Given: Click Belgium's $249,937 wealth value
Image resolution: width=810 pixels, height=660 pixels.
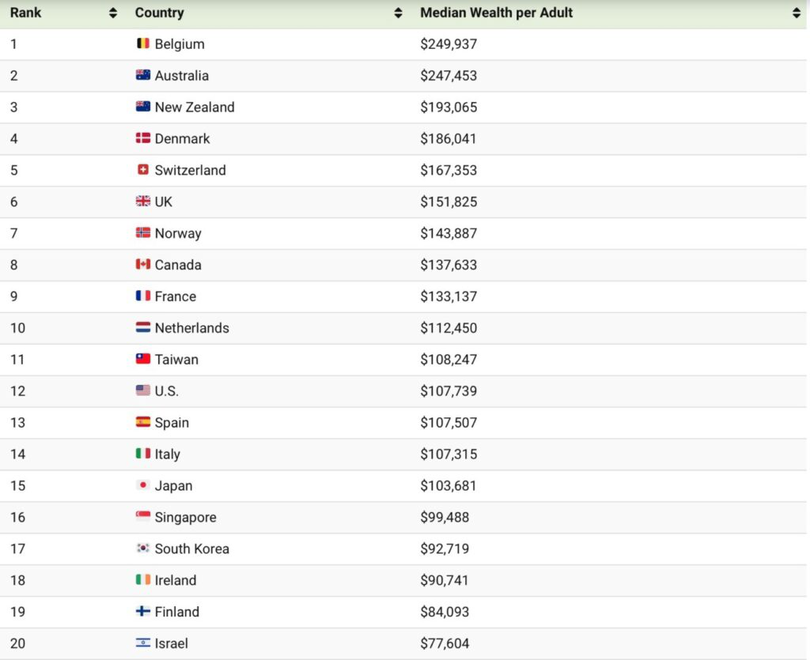Looking at the screenshot, I should click(x=449, y=44).
